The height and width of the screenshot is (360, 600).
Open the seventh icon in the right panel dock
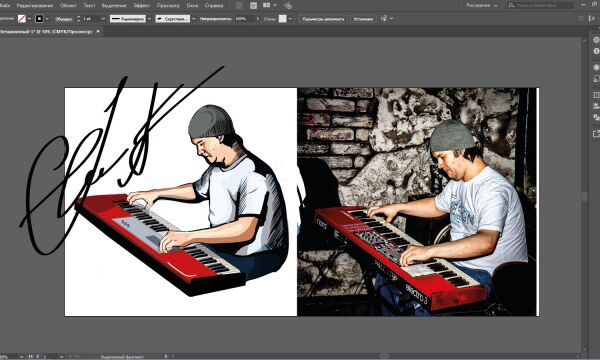tap(596, 117)
